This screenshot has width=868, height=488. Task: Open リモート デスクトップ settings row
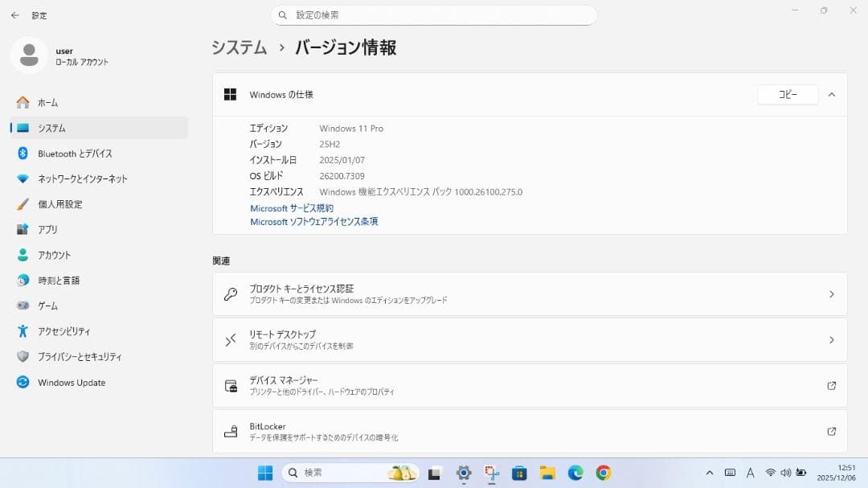(x=530, y=338)
